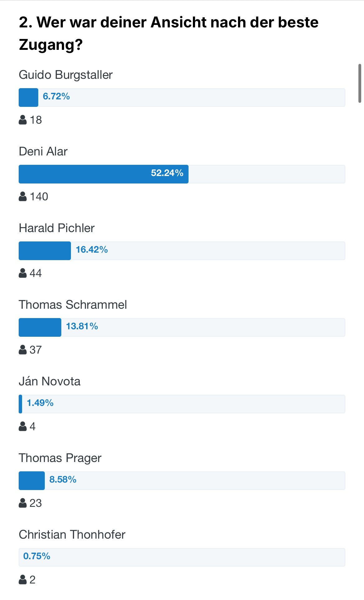This screenshot has width=364, height=600.
Task: Select the Harald Pichler option label
Action: pyautogui.click(x=57, y=228)
